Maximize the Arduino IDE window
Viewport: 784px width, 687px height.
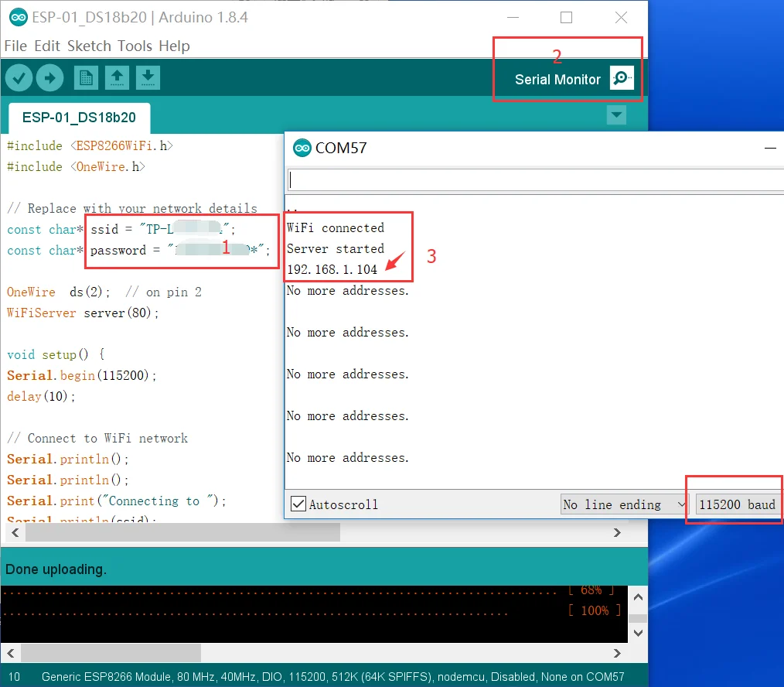[567, 18]
